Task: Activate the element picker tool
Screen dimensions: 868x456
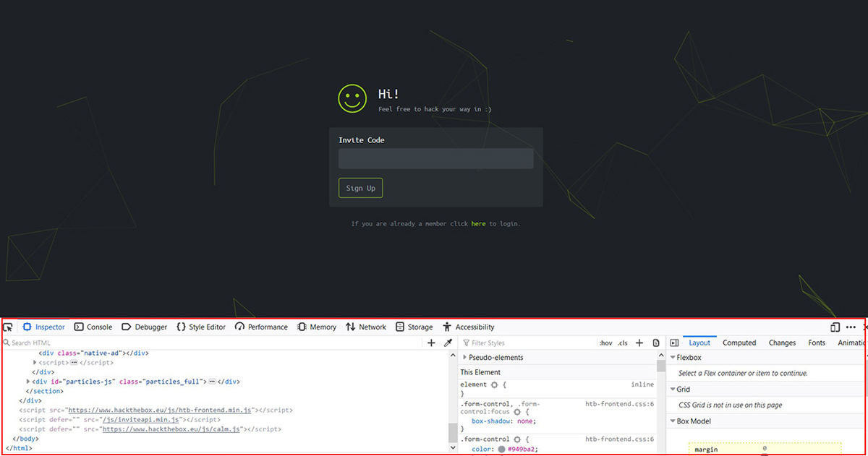Action: coord(8,327)
